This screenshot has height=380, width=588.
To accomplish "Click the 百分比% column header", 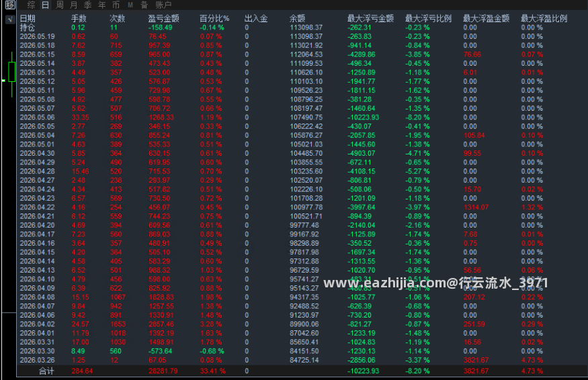I will click(214, 18).
